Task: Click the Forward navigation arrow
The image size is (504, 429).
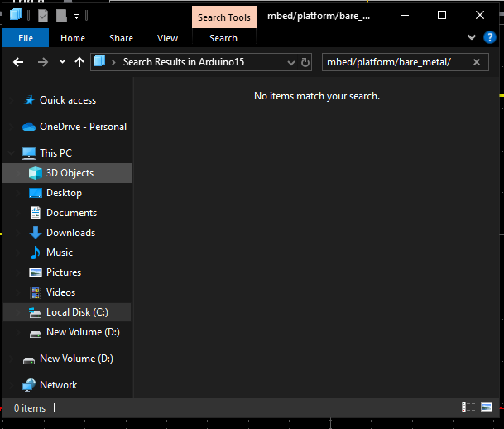Action: click(x=43, y=62)
